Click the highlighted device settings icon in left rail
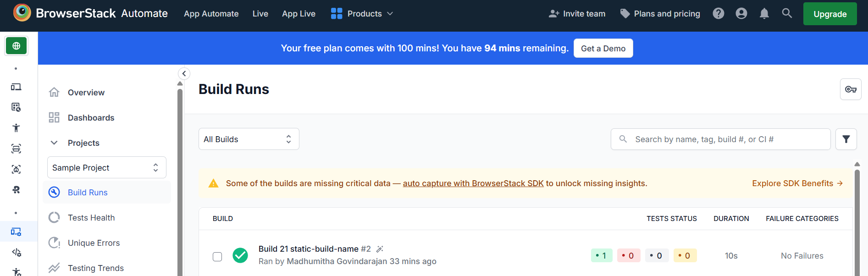Viewport: 868px width, 276px height. pyautogui.click(x=16, y=232)
